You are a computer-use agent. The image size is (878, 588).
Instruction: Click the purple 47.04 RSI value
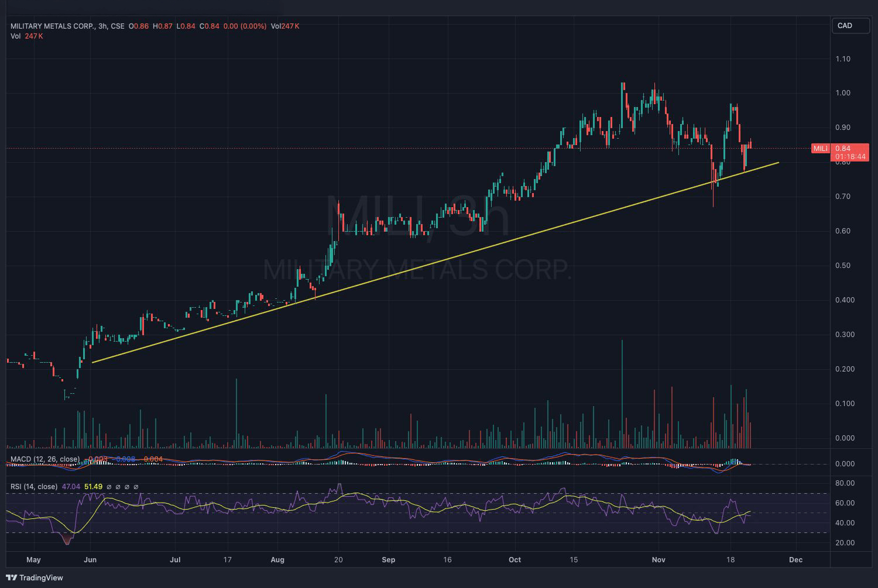pyautogui.click(x=71, y=487)
